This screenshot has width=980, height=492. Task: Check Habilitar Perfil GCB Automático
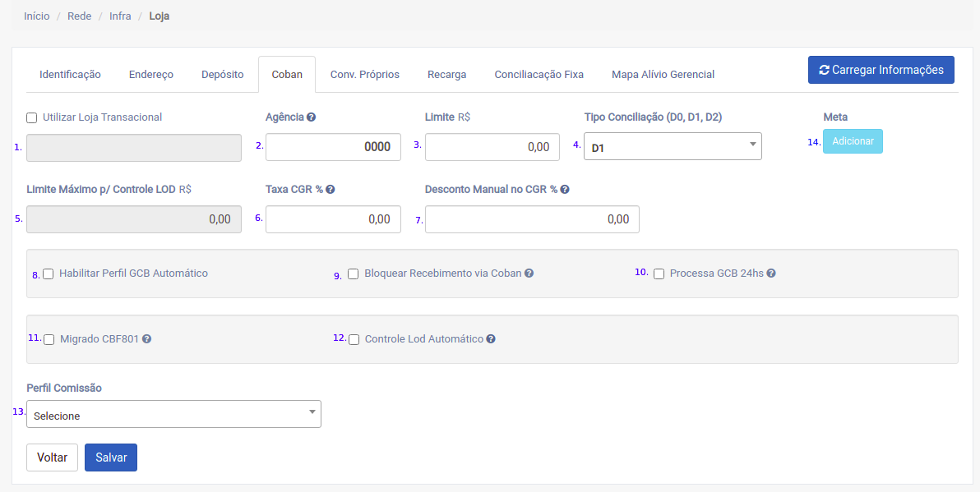[x=49, y=274]
